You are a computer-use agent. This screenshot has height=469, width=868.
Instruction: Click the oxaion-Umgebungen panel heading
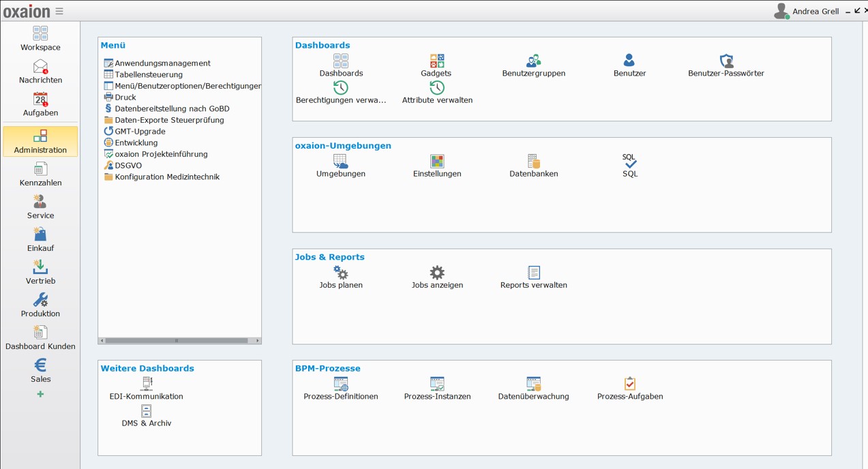pos(343,146)
